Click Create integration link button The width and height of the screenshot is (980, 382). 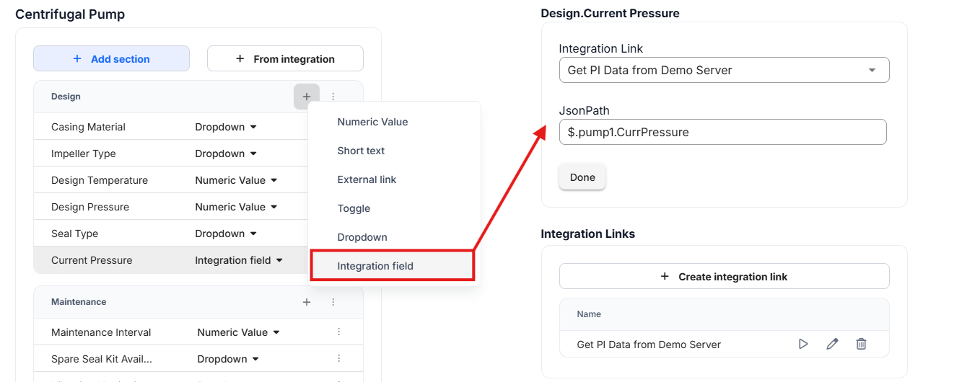[724, 277]
